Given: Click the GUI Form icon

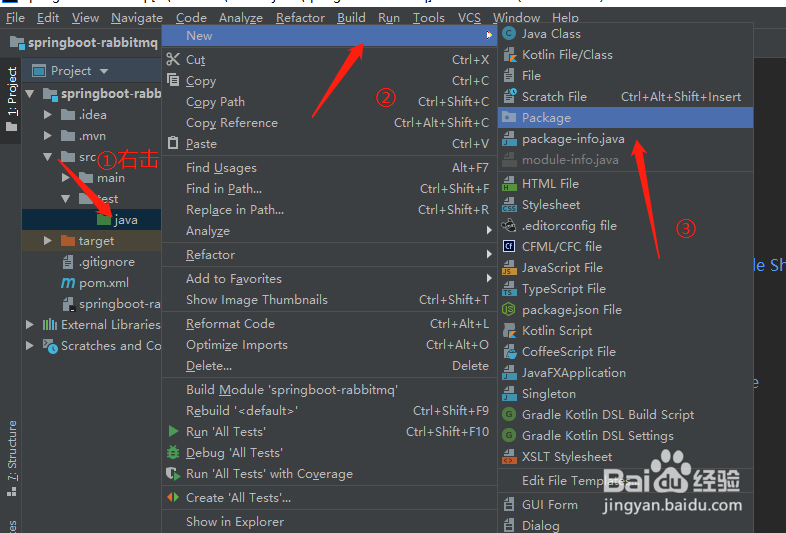Looking at the screenshot, I should 509,504.
